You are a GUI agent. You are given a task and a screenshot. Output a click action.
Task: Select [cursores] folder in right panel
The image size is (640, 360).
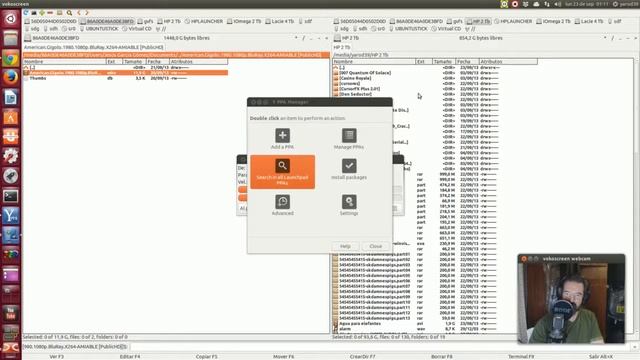coord(349,83)
